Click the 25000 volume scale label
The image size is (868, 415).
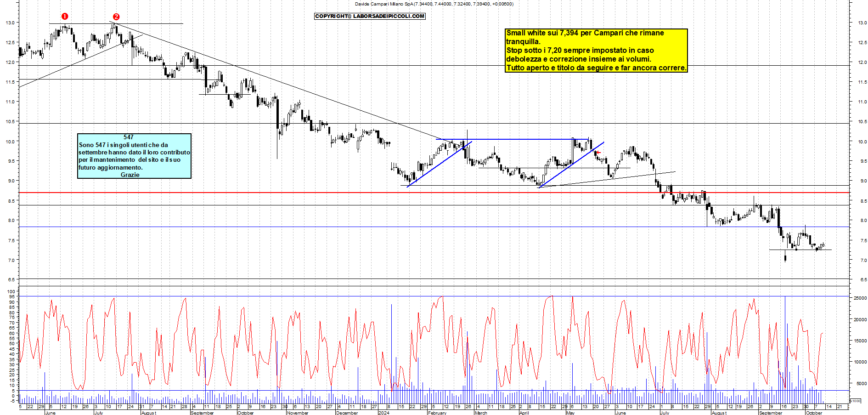click(860, 298)
